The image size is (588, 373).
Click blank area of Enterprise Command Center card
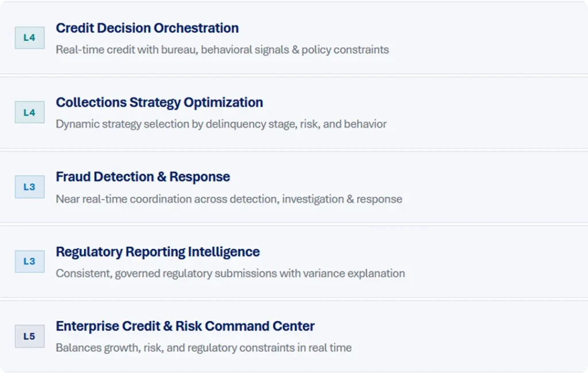coord(488,336)
